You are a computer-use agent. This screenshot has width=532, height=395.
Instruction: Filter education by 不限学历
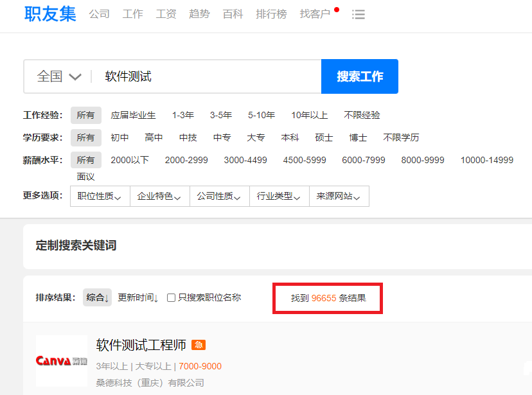click(401, 137)
